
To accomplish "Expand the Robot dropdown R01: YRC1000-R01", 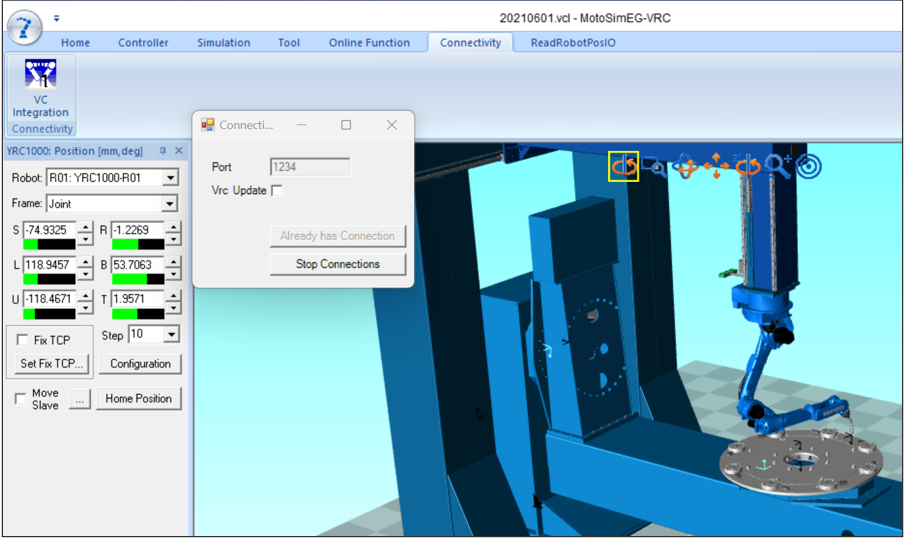I will [x=170, y=178].
